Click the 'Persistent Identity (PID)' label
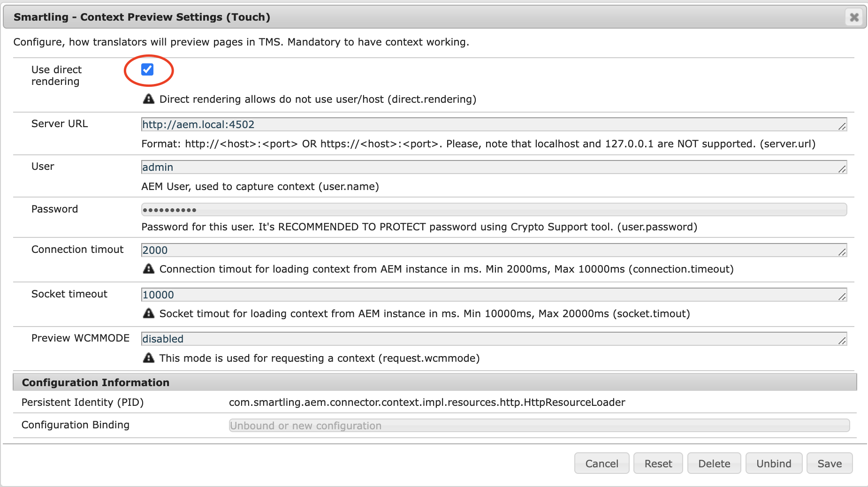Screen dimensions: 868x487 [x=83, y=403]
